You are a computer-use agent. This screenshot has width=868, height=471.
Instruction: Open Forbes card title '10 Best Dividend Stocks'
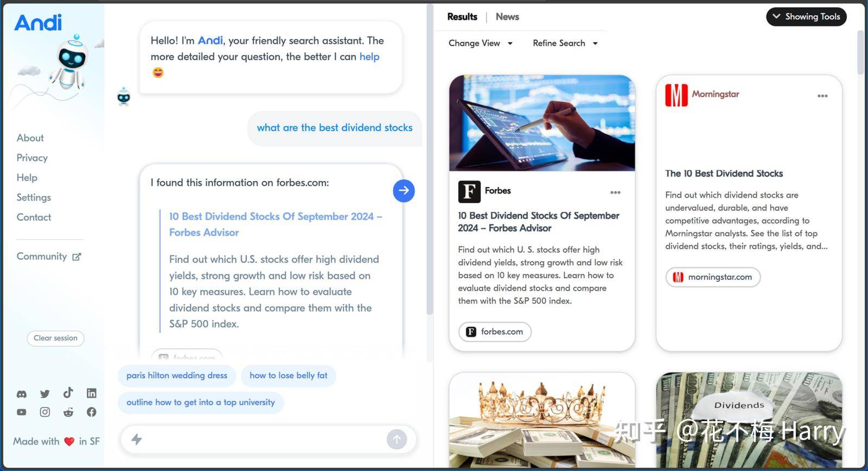pos(539,222)
